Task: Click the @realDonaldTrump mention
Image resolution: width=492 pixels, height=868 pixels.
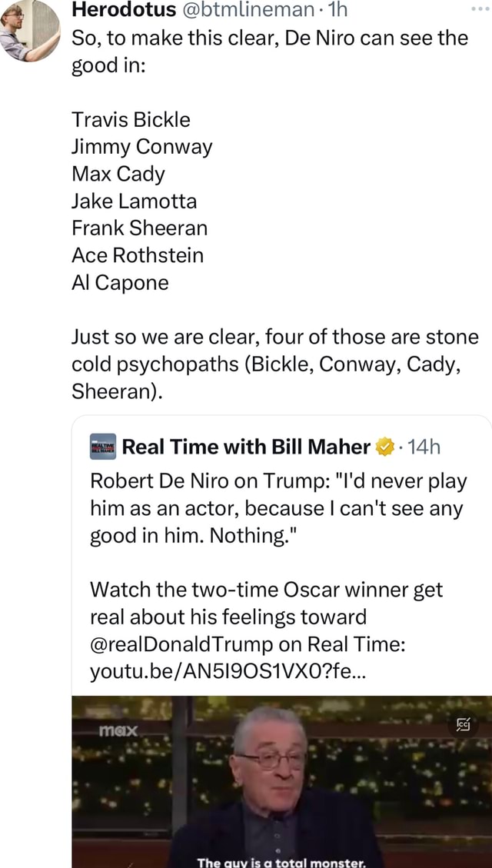Action: point(181,644)
